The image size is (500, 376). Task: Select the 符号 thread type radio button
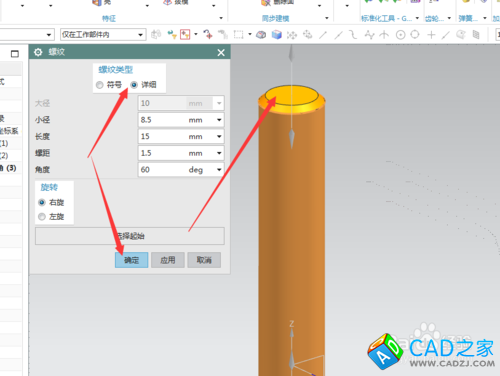point(99,85)
